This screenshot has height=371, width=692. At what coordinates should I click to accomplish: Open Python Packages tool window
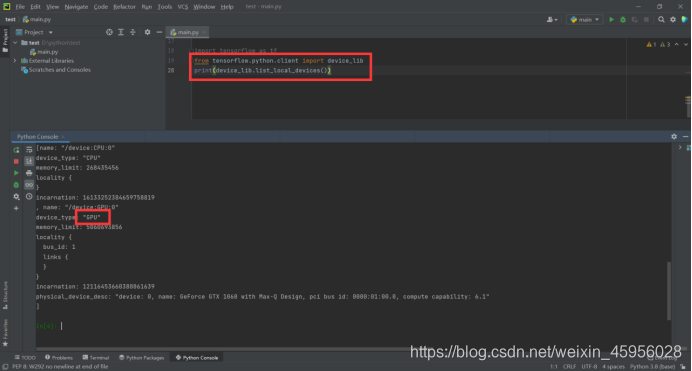(141, 357)
